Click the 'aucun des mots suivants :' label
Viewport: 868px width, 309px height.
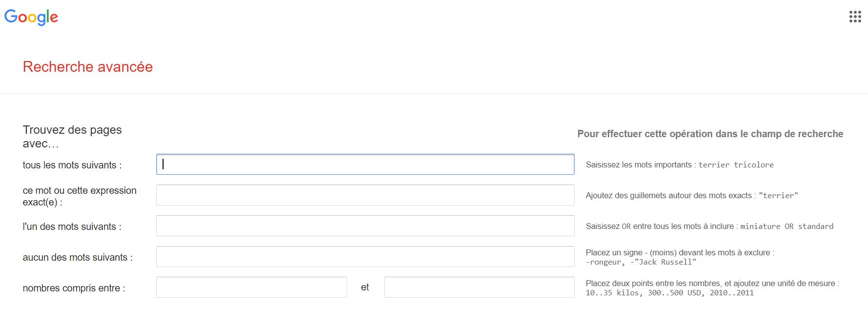[x=78, y=257]
